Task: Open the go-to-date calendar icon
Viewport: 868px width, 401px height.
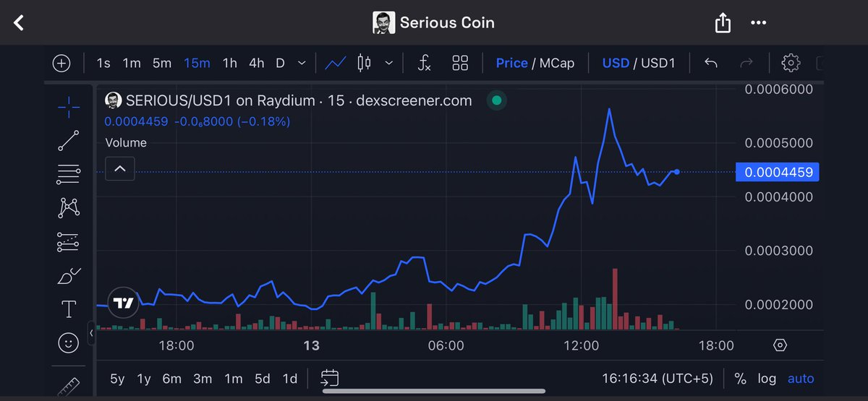Action: click(330, 377)
